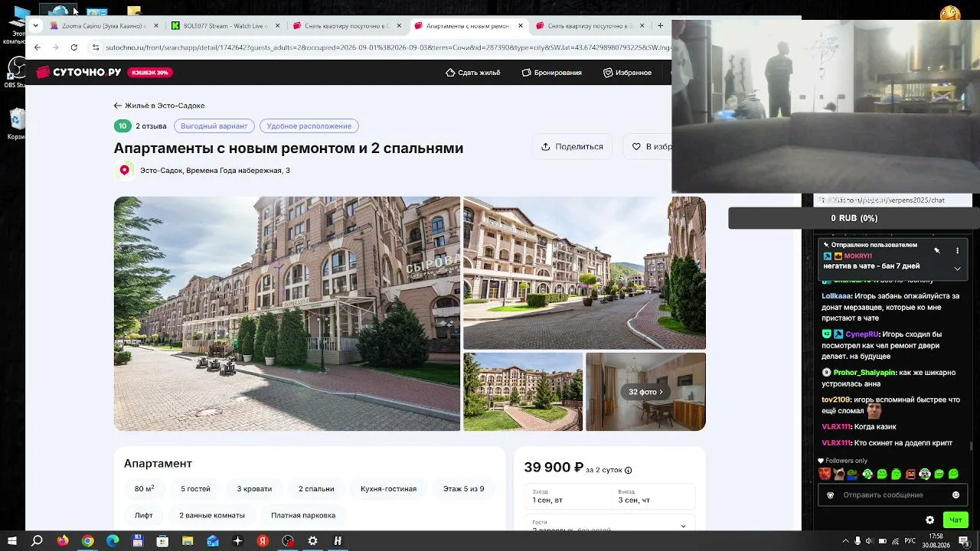Click the green Чат send button
Image resolution: width=980 pixels, height=551 pixels.
[955, 520]
